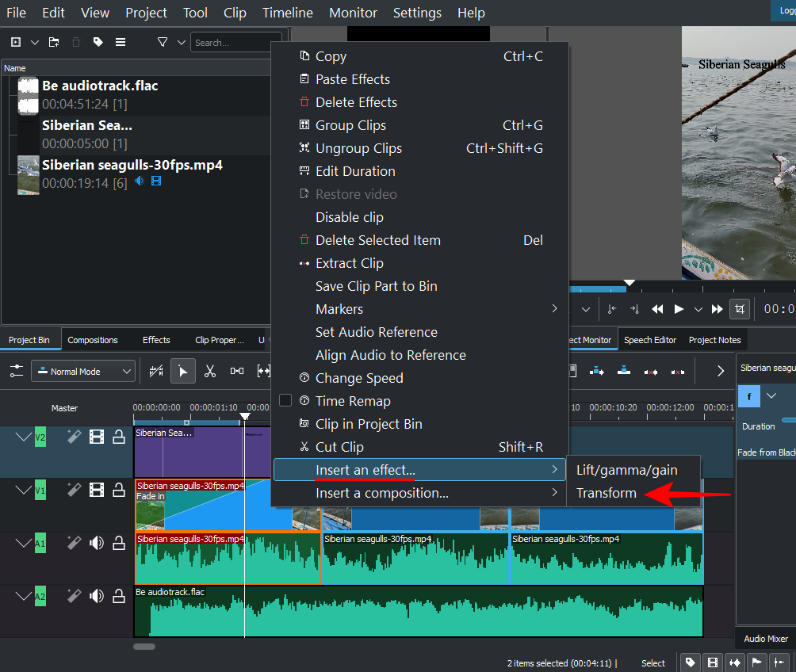
Task: Select the Razor (scissors) tool
Action: coord(210,371)
